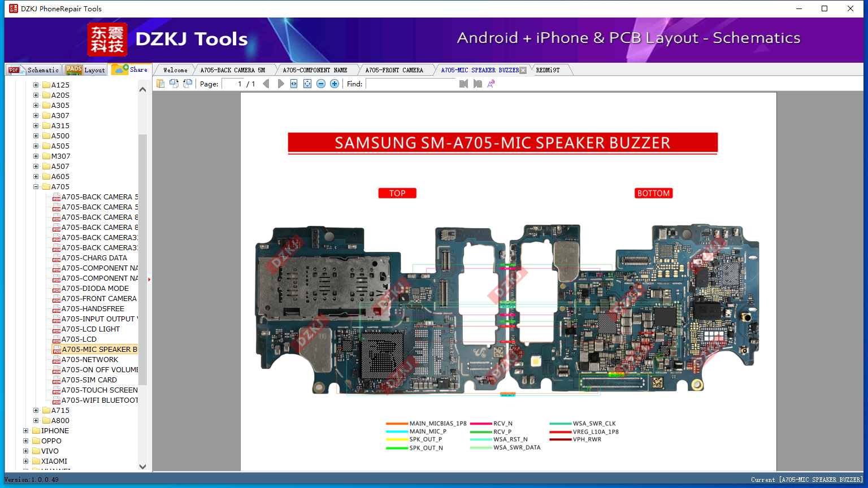Expand the A605 folder node

[x=36, y=177]
